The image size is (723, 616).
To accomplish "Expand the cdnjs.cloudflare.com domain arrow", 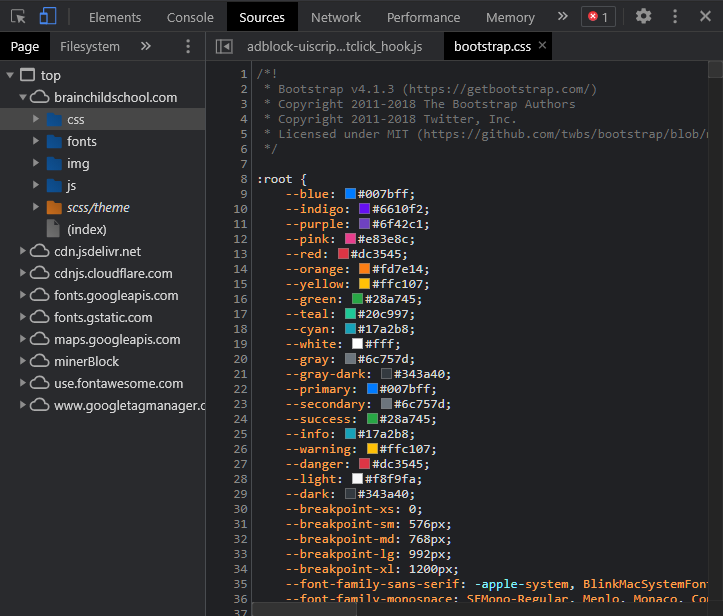I will [23, 273].
